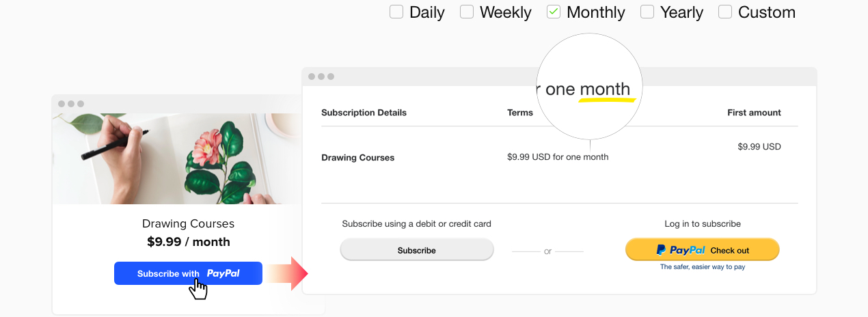The image size is (868, 317).
Task: Click the PayPal logo in Check out button
Action: coord(681,250)
